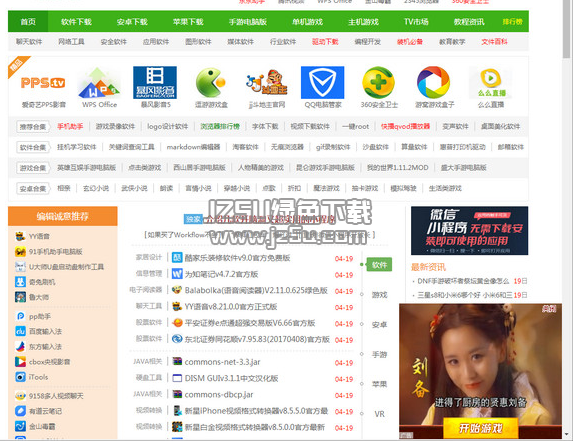Click the 有道云笔记 sidebar icon
Image resolution: width=577 pixels, height=444 pixels.
pyautogui.click(x=20, y=411)
